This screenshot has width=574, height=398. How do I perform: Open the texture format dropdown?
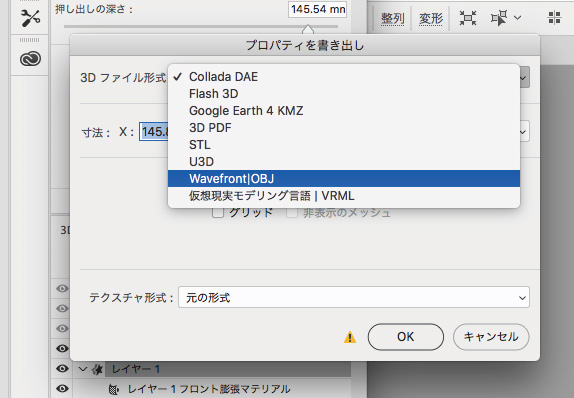(354, 297)
